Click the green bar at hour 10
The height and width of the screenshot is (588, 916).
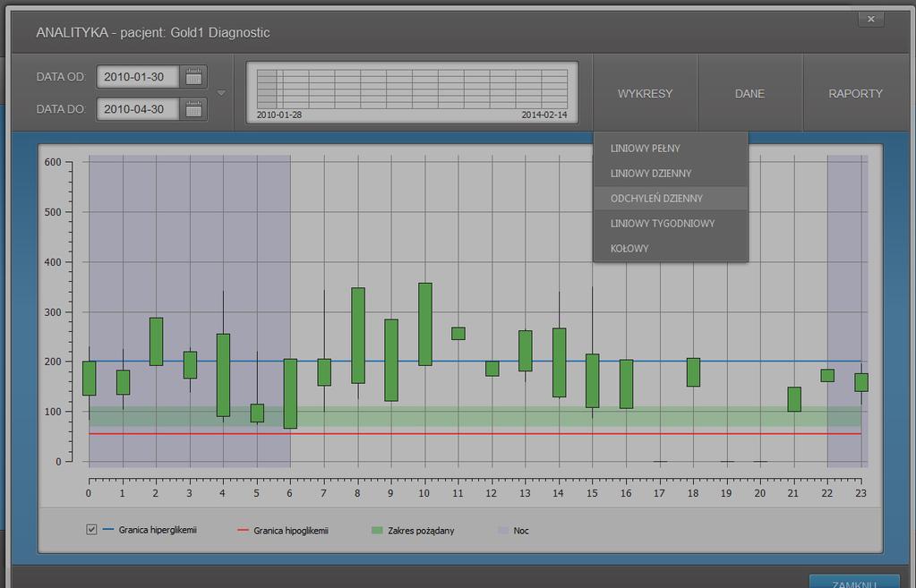[x=425, y=324]
